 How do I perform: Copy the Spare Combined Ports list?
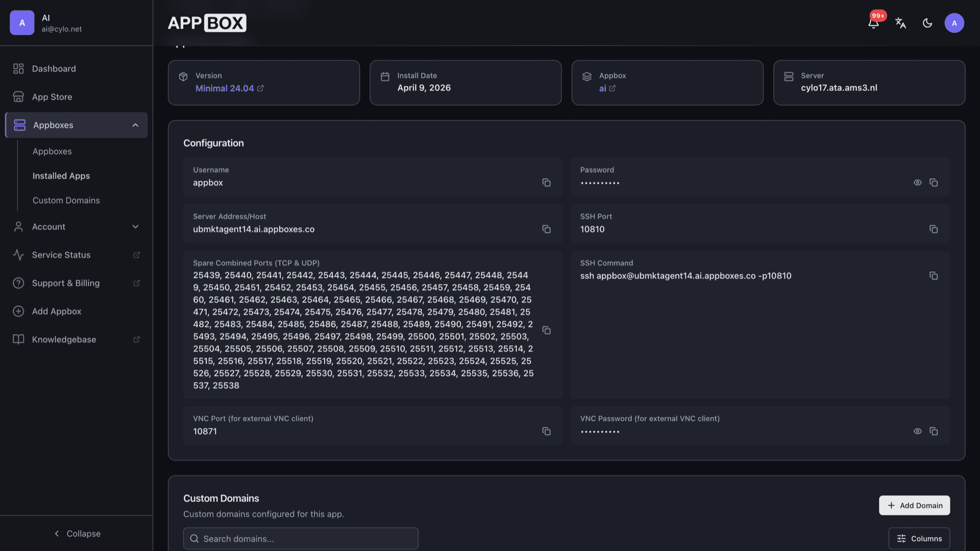tap(546, 330)
